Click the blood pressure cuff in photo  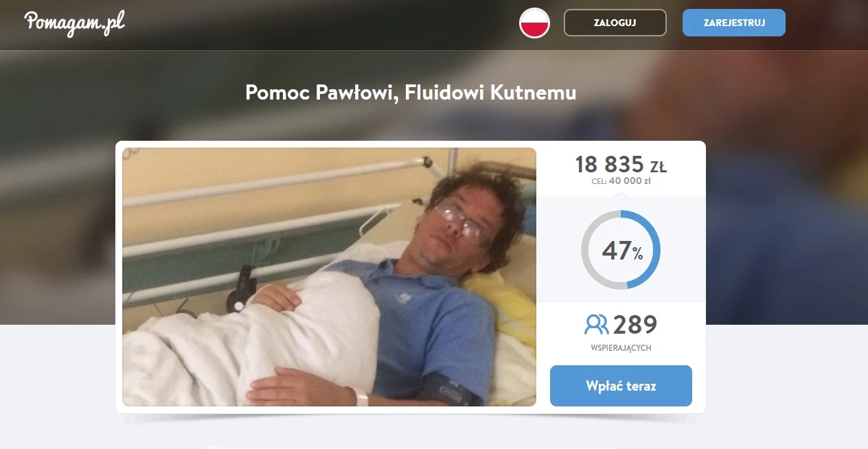click(x=447, y=389)
